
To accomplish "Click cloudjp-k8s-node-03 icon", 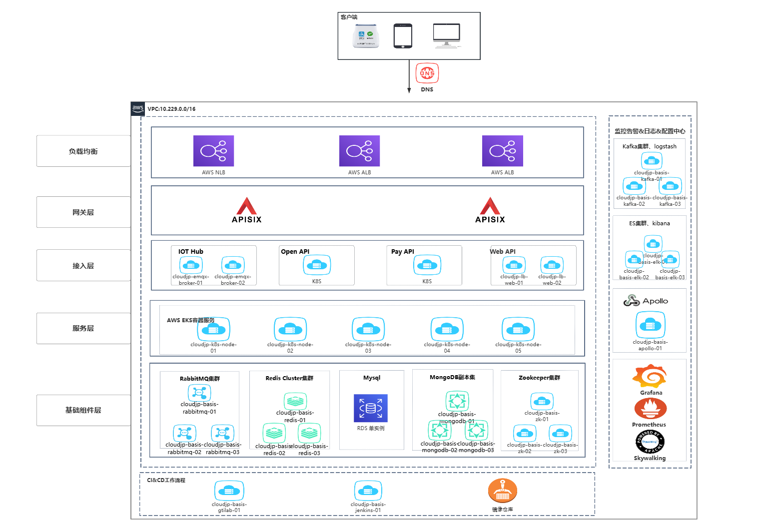I will [368, 329].
